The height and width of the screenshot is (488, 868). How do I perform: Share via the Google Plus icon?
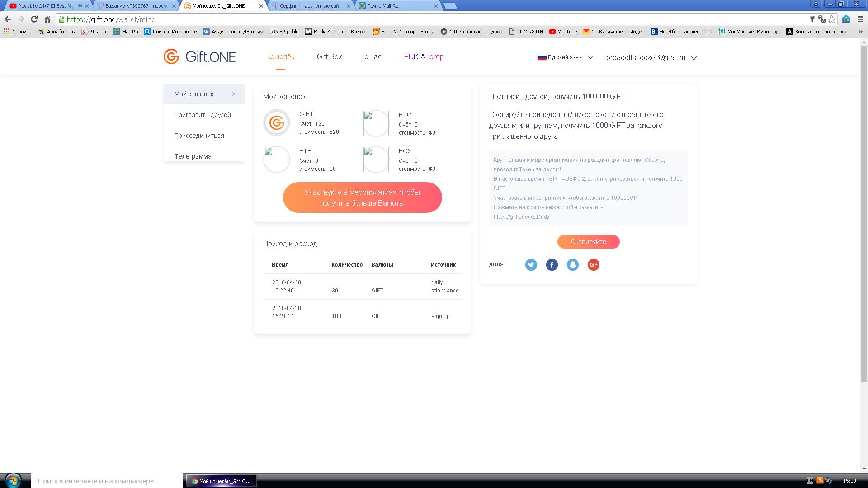tap(593, 265)
